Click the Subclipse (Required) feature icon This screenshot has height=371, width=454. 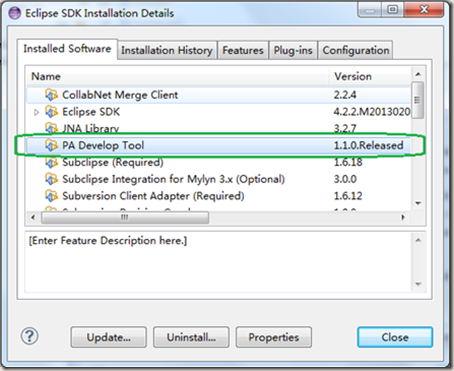pyautogui.click(x=51, y=162)
